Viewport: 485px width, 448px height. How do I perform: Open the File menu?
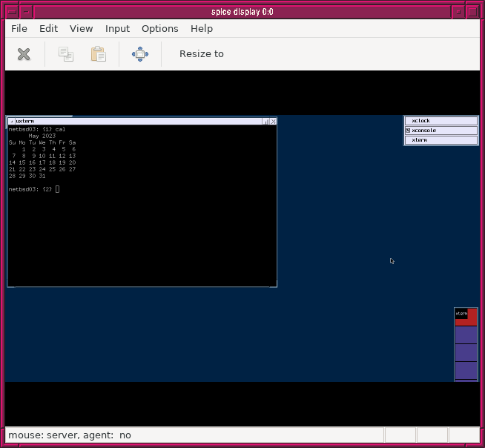click(19, 28)
